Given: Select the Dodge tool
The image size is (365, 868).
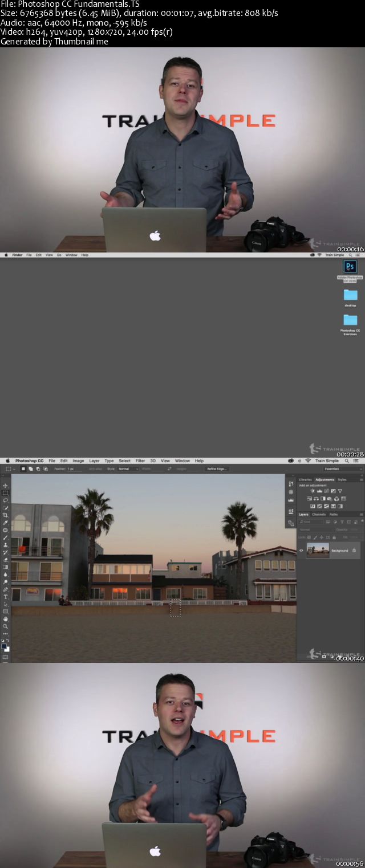Looking at the screenshot, I should point(5,582).
